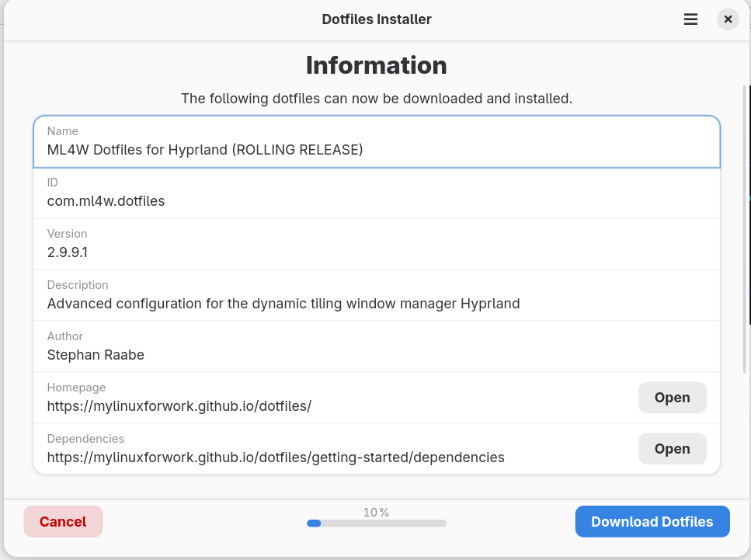This screenshot has height=560, width=751.
Task: Open the hamburger main menu
Action: pyautogui.click(x=690, y=19)
